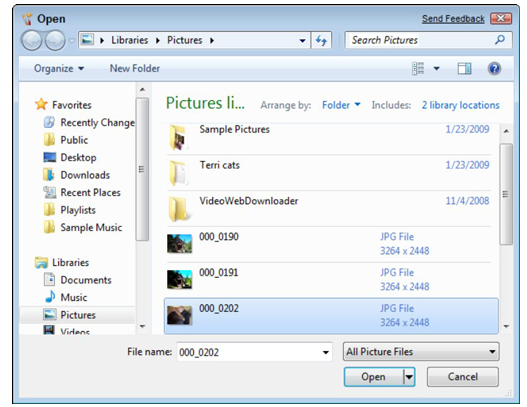The image size is (527, 407).
Task: Select the Sample Pictures name text
Action: click(234, 129)
